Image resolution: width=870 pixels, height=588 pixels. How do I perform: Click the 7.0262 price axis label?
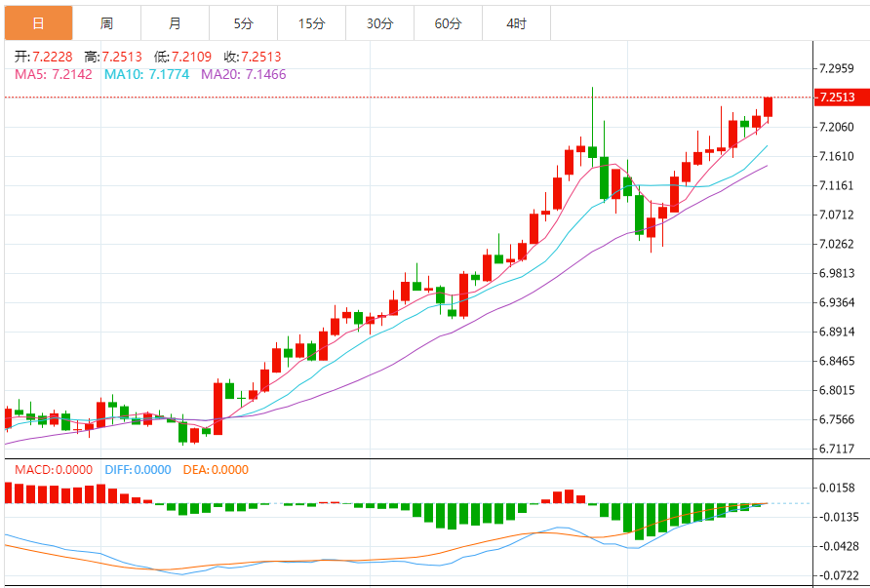[x=837, y=244]
